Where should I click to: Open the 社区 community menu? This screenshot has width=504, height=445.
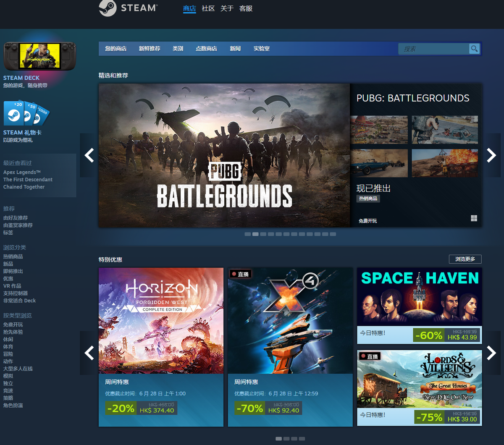coord(208,8)
